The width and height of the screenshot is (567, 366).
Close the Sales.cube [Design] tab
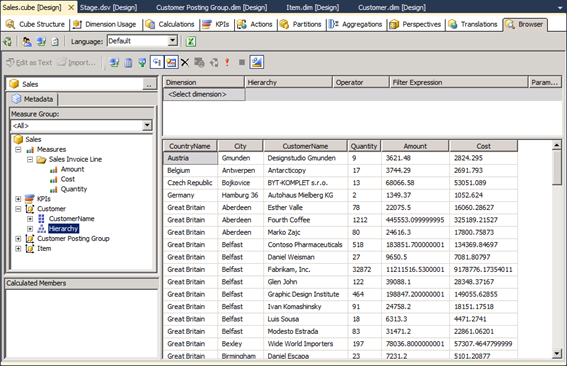(x=72, y=7)
